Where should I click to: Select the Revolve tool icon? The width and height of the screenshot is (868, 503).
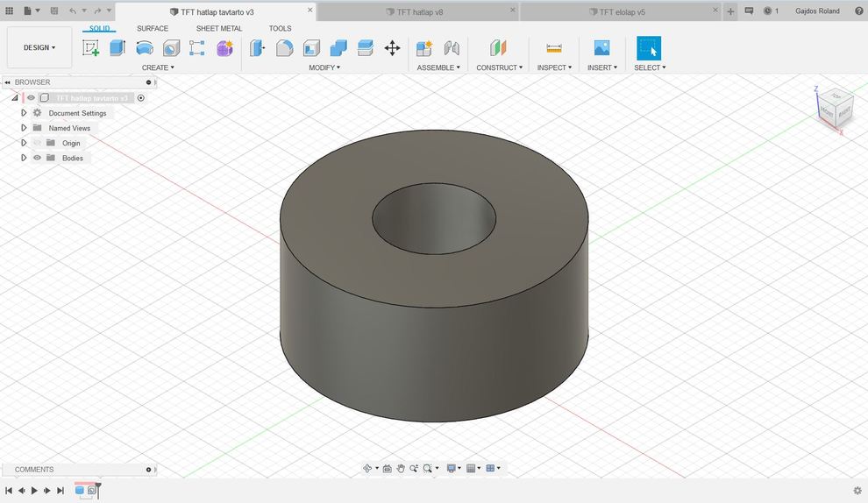coord(144,48)
